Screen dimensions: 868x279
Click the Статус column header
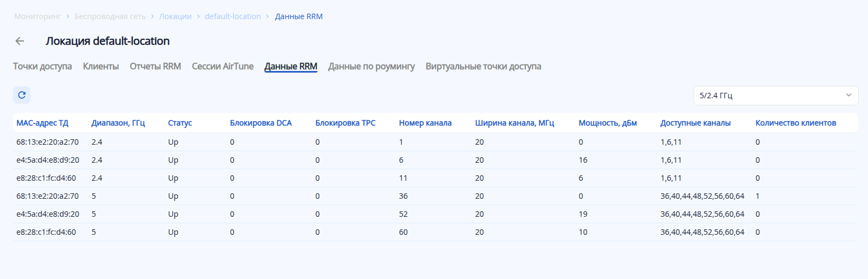[x=180, y=123]
